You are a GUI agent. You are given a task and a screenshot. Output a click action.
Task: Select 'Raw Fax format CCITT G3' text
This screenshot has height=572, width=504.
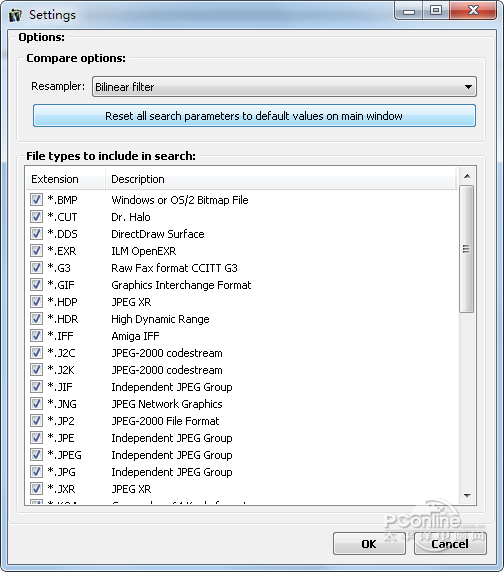(x=174, y=268)
